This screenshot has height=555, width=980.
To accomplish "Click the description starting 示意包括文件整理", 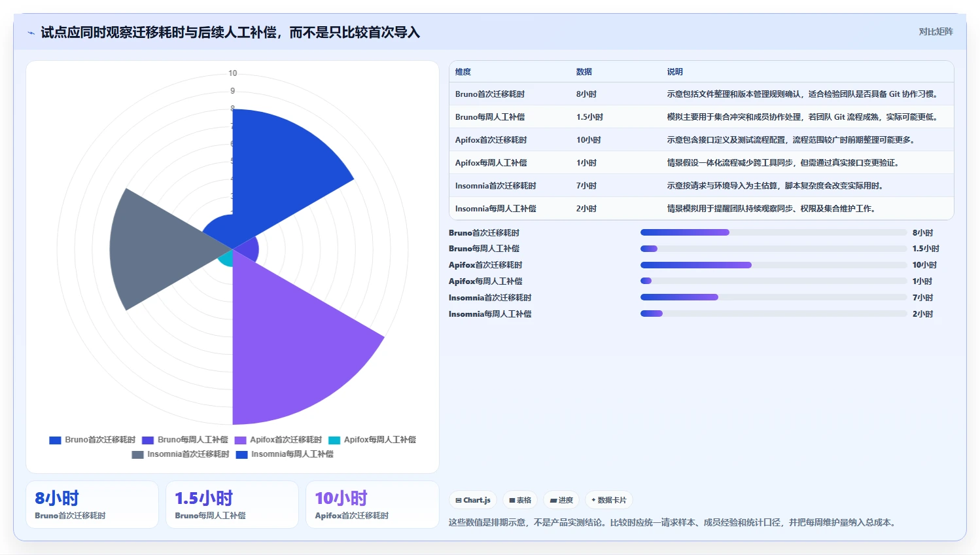I will pos(803,94).
